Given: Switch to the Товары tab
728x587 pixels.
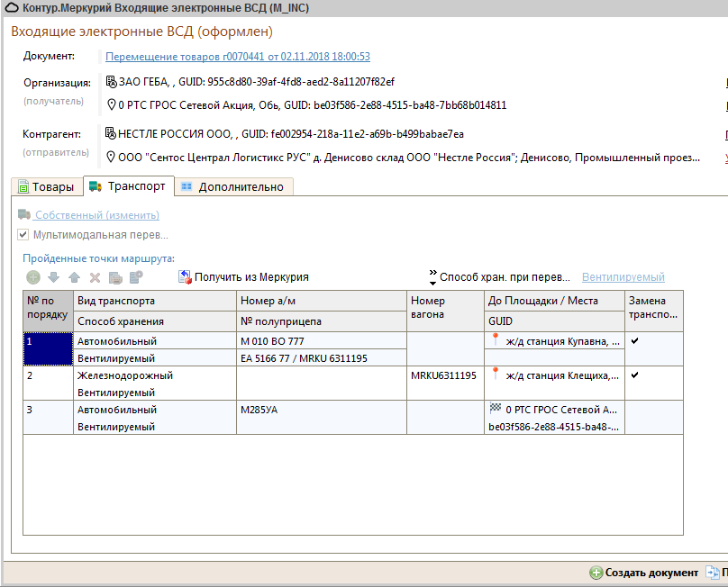Looking at the screenshot, I should 47,186.
